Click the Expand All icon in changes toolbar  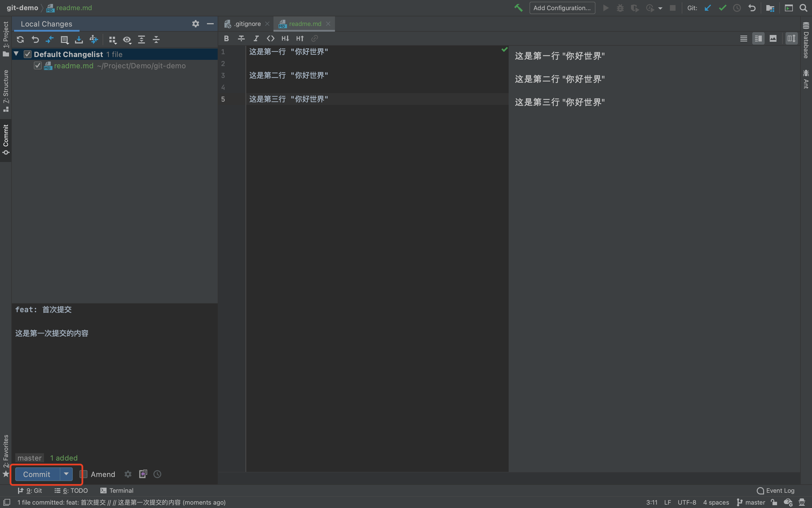pyautogui.click(x=142, y=40)
